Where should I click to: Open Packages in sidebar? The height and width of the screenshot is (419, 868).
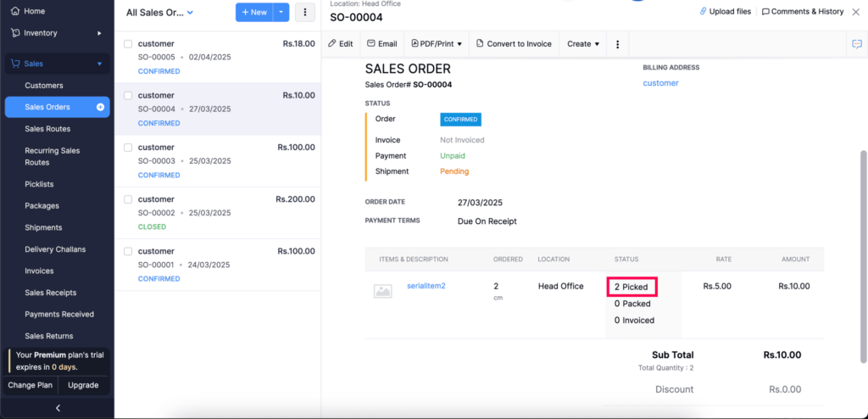tap(42, 205)
